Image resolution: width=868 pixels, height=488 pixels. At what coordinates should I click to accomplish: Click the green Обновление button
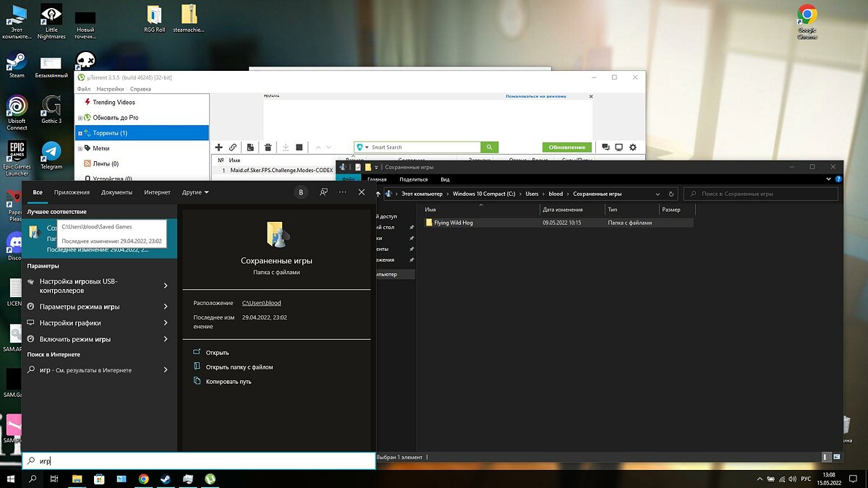click(566, 147)
